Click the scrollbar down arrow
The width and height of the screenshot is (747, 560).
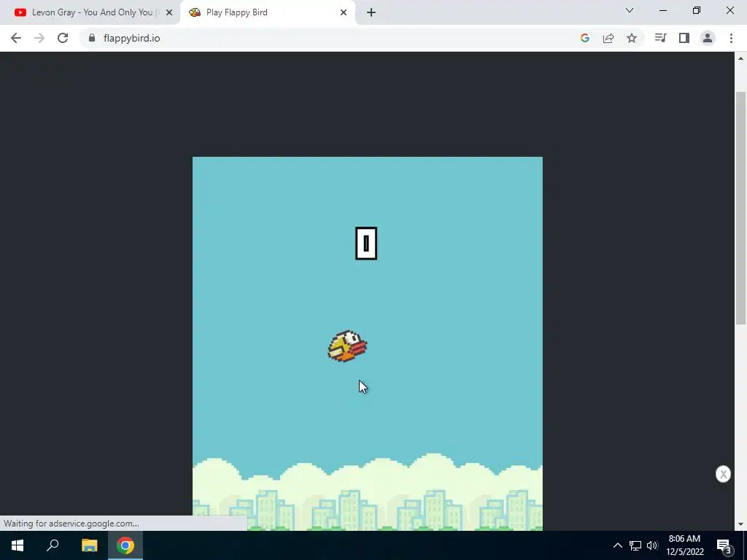pos(740,524)
